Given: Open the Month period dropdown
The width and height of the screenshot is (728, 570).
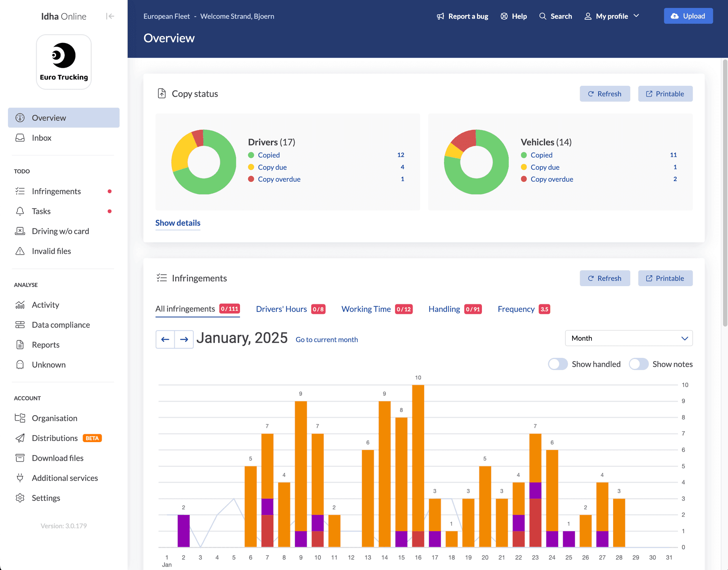Looking at the screenshot, I should (629, 338).
